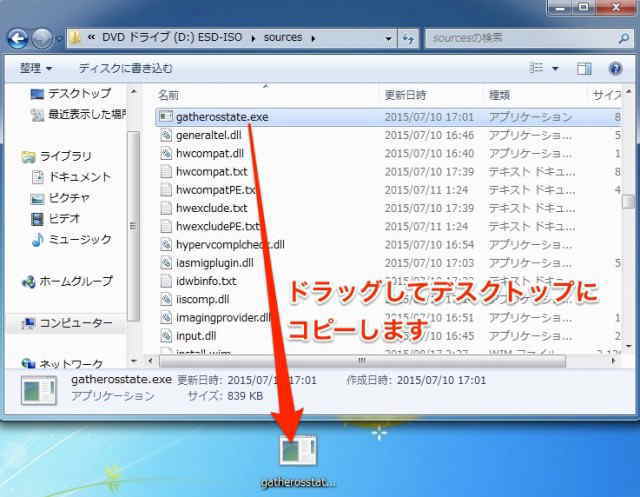This screenshot has width=640, height=497.
Task: Click file list scrollbar down arrow
Action: (629, 346)
